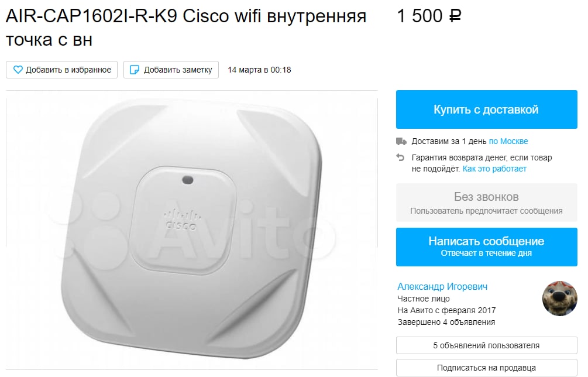Screen dimensions: 588x377
Task: Open seller profile Александр Игоревич
Action: click(442, 287)
